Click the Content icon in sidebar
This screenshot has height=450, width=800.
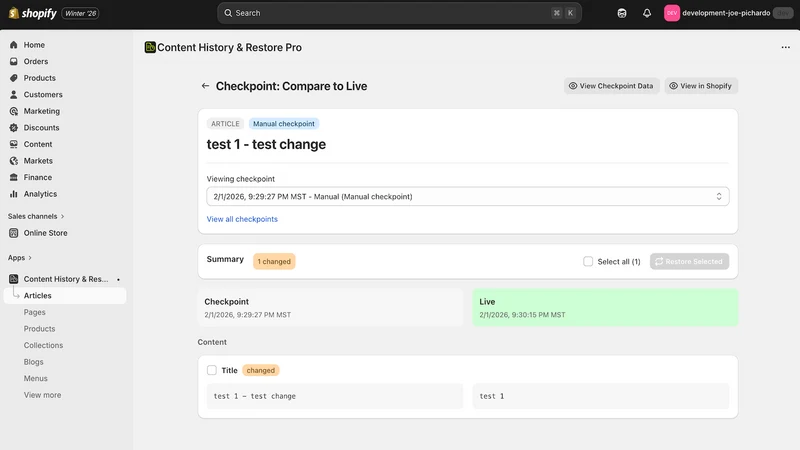[x=14, y=144]
